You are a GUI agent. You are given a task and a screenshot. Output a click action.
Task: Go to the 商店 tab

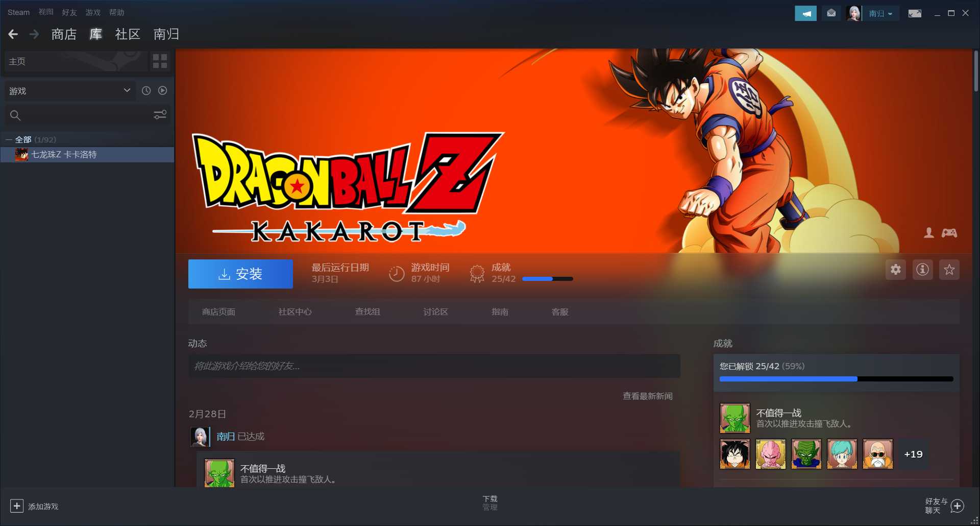tap(64, 34)
